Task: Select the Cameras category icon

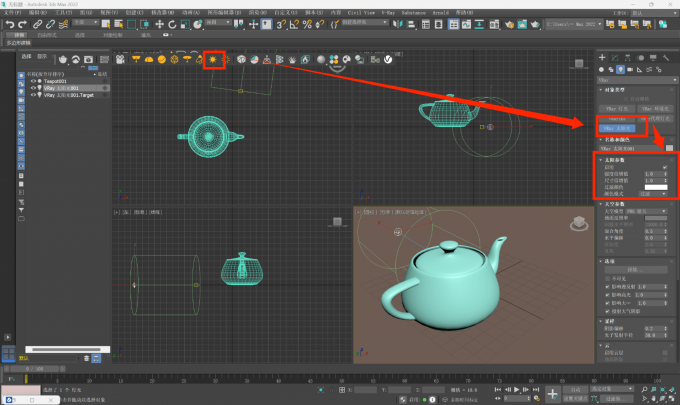Action: (630, 69)
